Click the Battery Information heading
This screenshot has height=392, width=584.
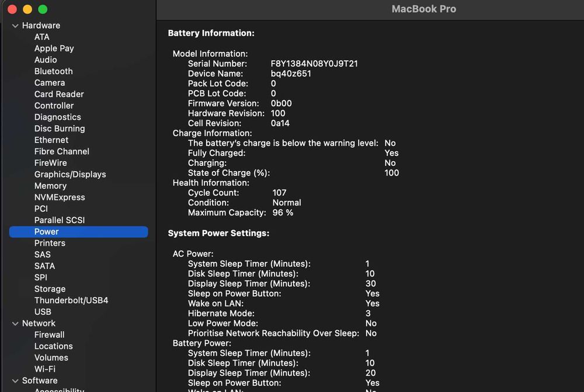pyautogui.click(x=211, y=33)
